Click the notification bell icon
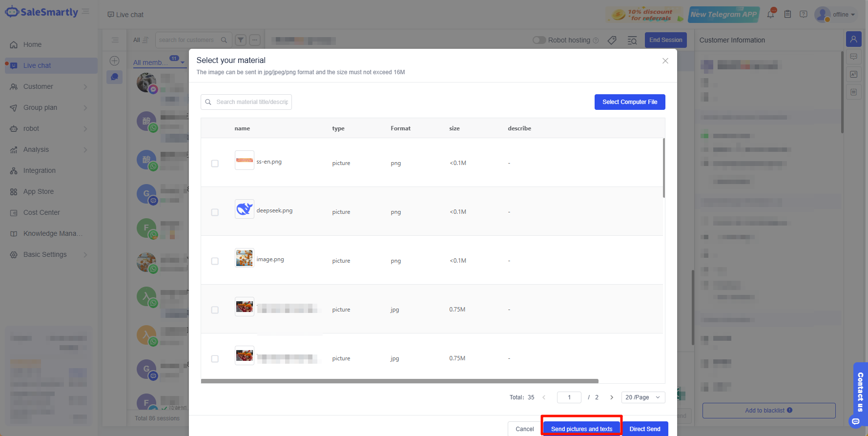This screenshot has width=868, height=436. coord(770,14)
